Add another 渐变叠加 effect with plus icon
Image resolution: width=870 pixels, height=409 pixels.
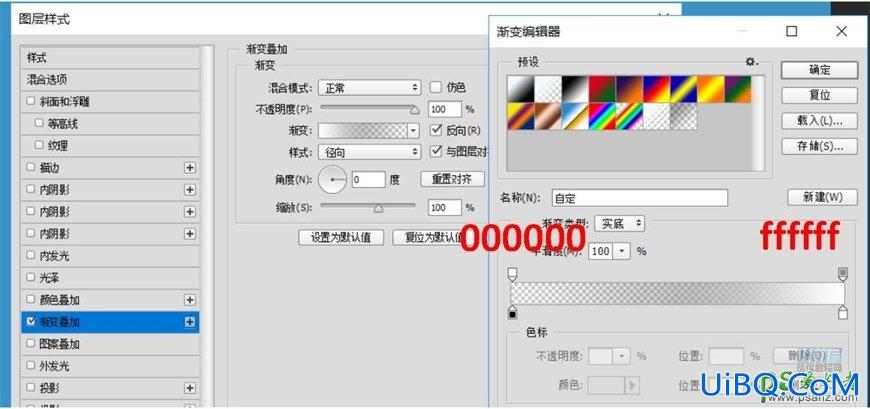point(190,322)
